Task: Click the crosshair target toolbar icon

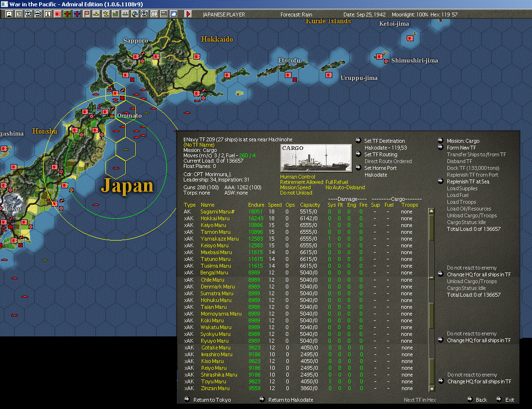Action: pyautogui.click(x=145, y=14)
